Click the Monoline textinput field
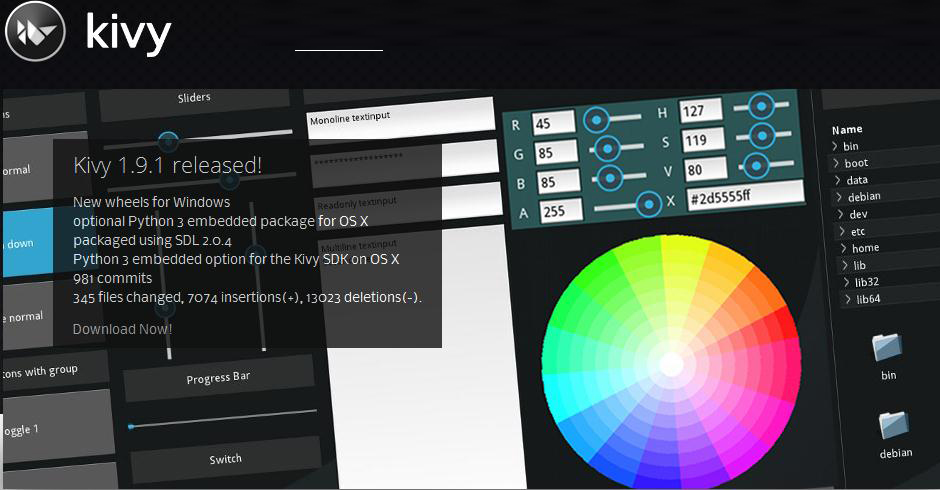This screenshot has height=490, width=940. point(400,117)
